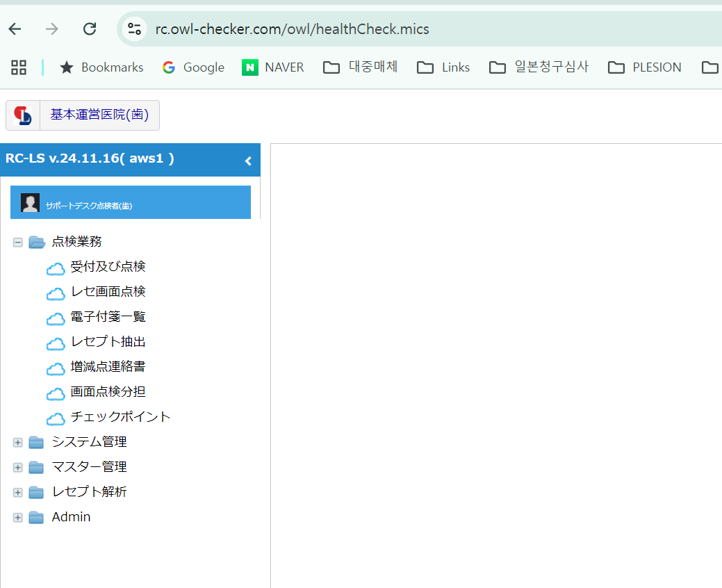Collapse the 点検業務 folder tree node
Viewport: 722px width, 588px height.
click(18, 242)
